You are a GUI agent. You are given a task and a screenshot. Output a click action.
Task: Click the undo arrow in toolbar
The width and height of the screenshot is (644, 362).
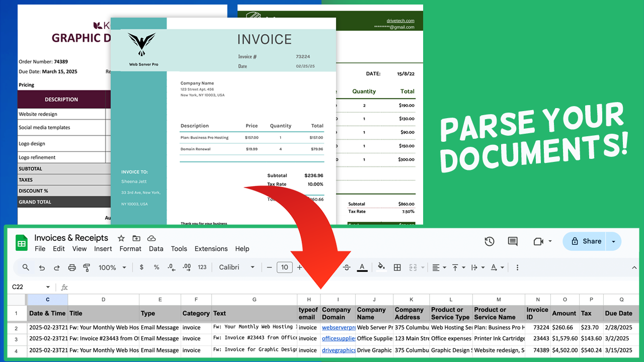(42, 267)
